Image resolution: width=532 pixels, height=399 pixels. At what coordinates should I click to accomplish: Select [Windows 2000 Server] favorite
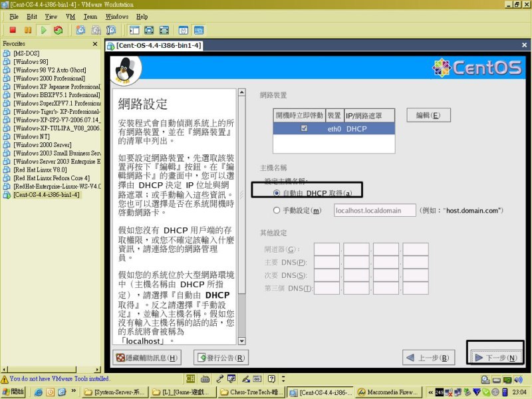[43, 145]
